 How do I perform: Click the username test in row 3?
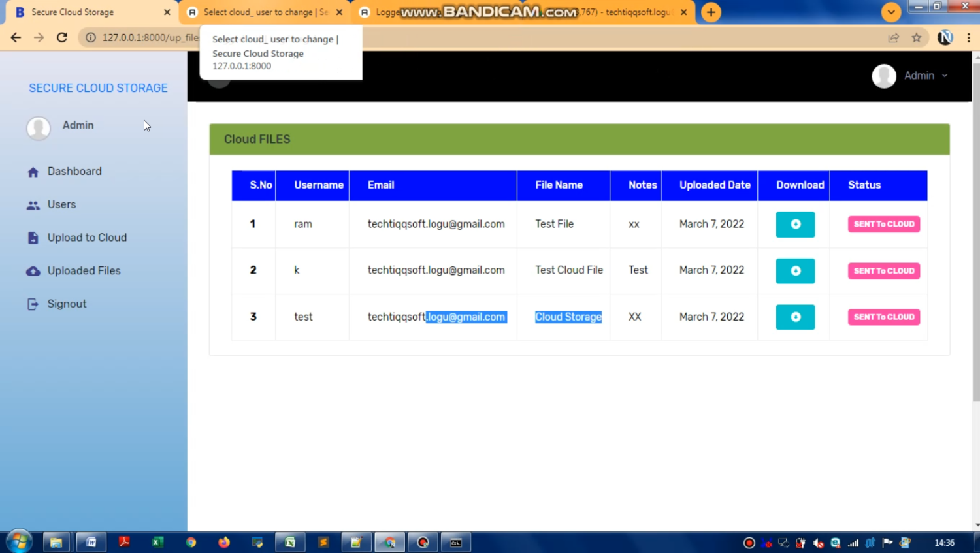pyautogui.click(x=303, y=317)
